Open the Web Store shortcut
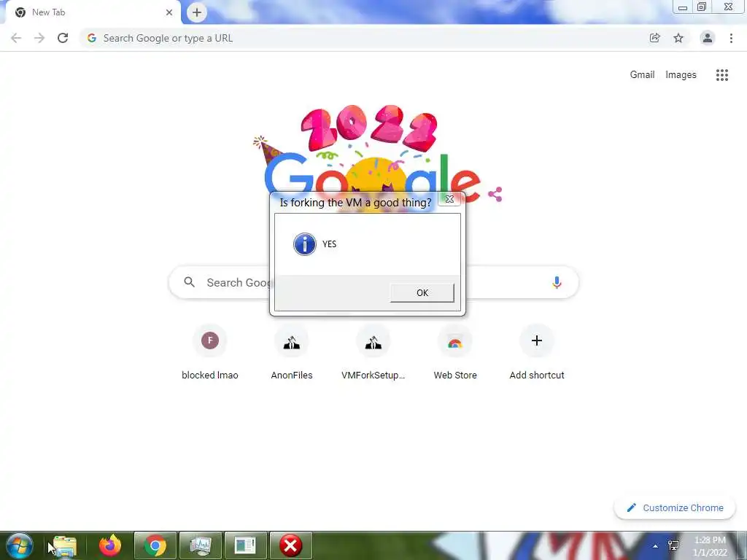 [x=455, y=352]
